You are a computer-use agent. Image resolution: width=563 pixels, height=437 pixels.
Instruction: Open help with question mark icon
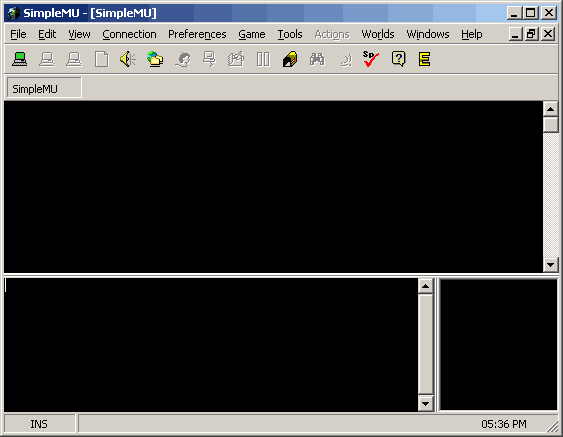point(399,59)
